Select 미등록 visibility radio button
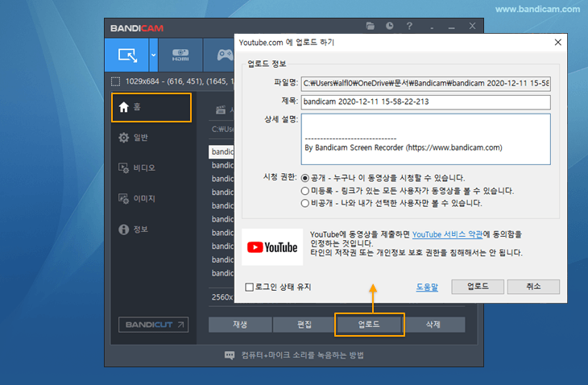Image resolution: width=588 pixels, height=385 pixels. (305, 191)
